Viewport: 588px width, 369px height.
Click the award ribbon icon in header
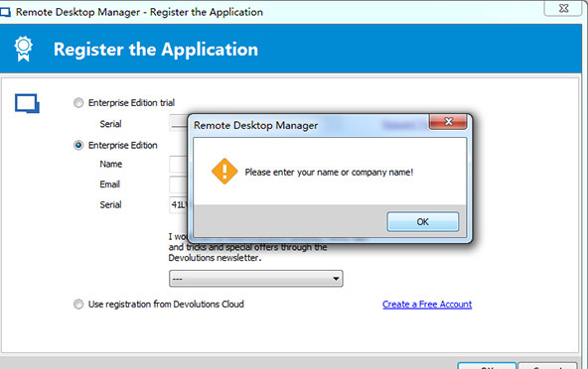24,49
